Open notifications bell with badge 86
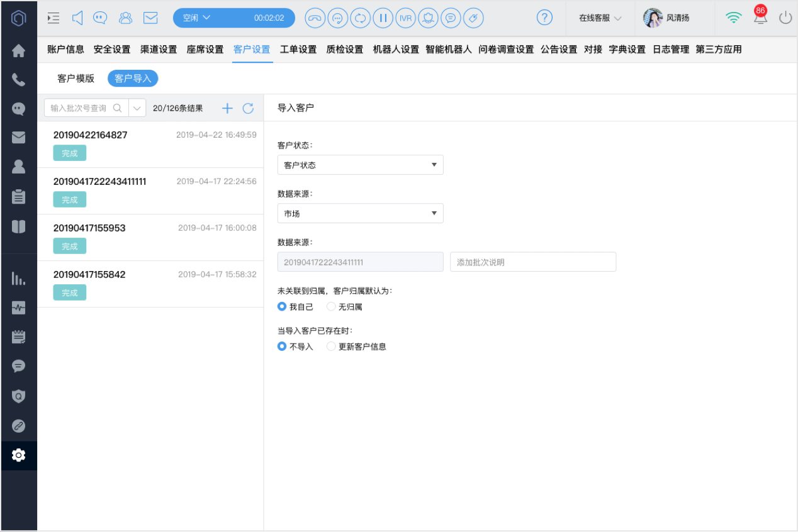This screenshot has height=532, width=798. [x=760, y=16]
